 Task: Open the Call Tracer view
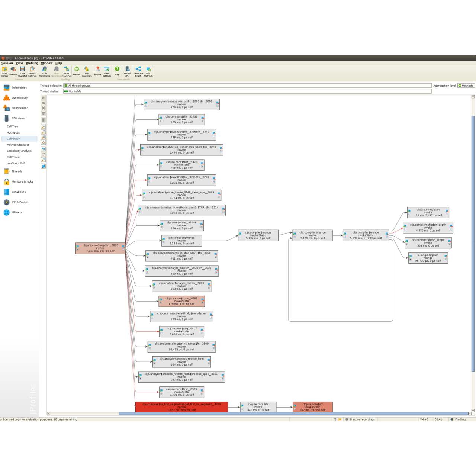[13, 157]
